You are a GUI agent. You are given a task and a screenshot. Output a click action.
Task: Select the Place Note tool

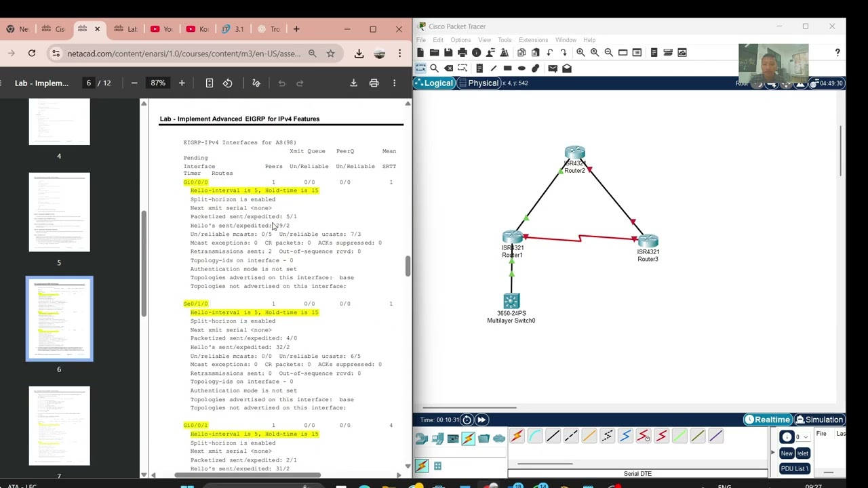[x=479, y=68]
